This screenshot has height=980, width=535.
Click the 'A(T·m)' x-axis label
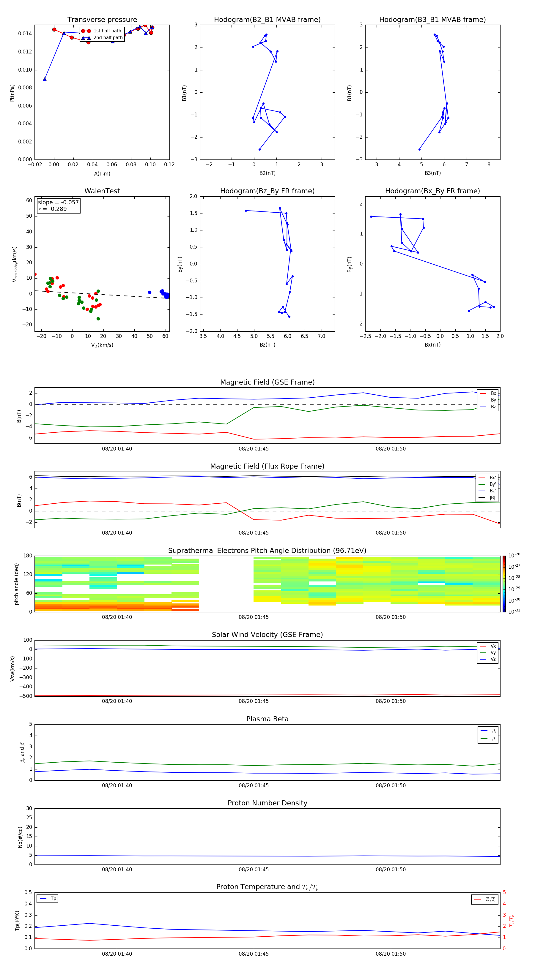point(102,174)
